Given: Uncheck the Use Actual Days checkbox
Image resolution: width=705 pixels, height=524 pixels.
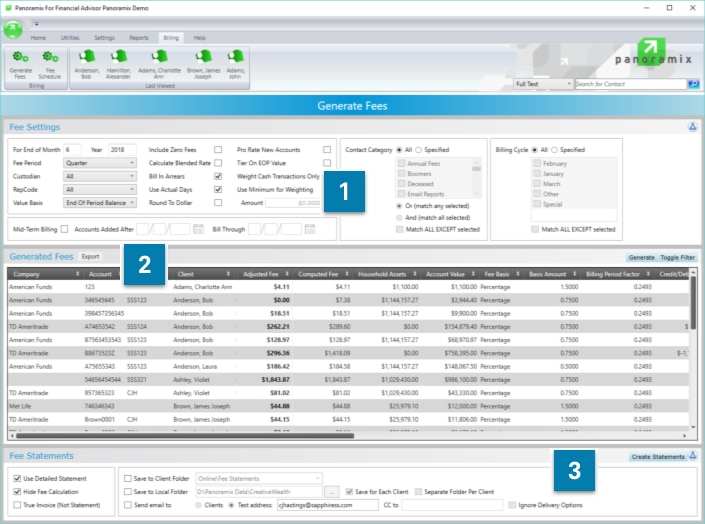Looking at the screenshot, I should (218, 189).
